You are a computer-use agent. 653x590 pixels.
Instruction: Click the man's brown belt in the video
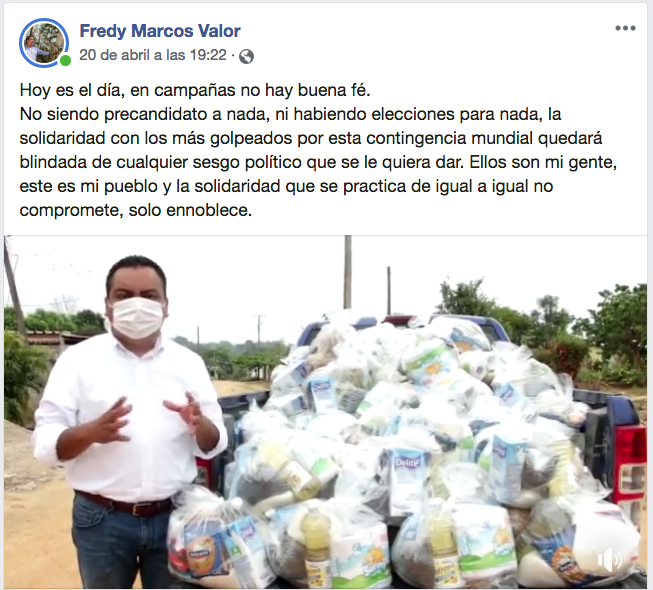[x=124, y=504]
